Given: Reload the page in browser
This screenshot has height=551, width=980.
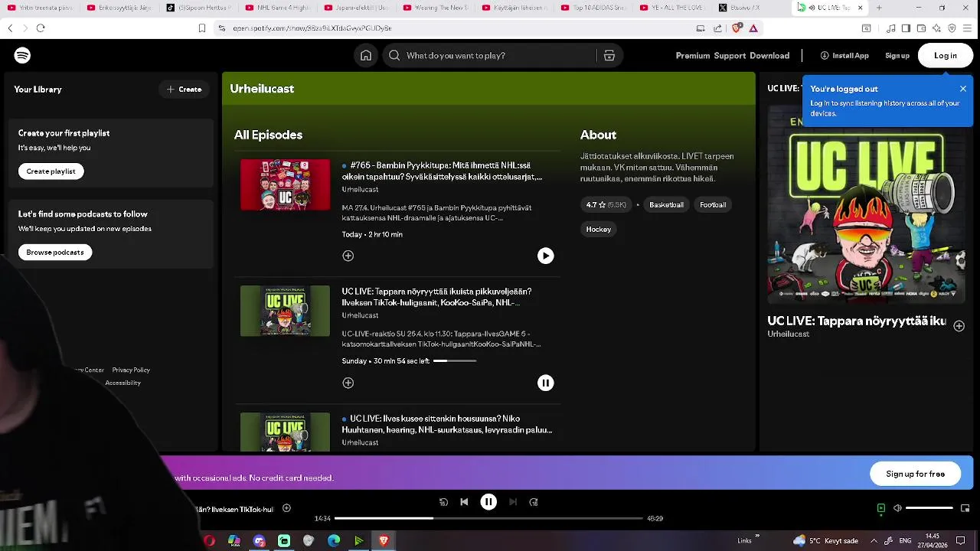Looking at the screenshot, I should (41, 28).
